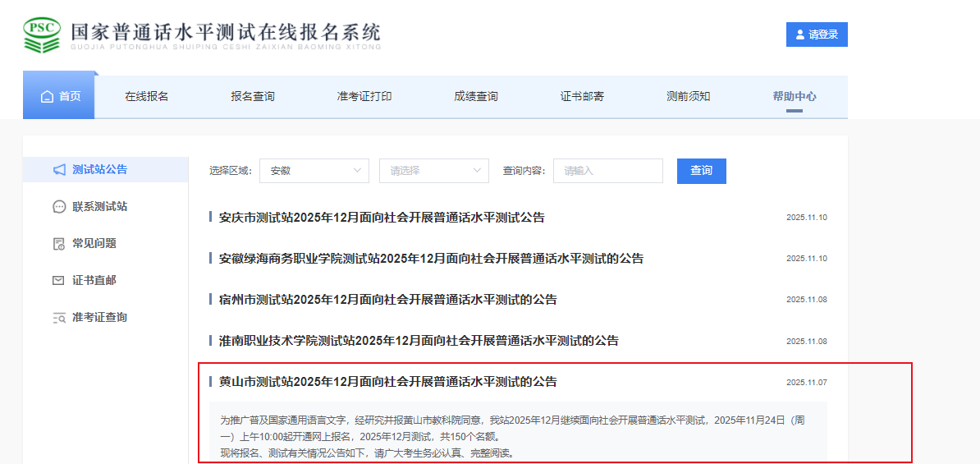Click the chat bubble icon for 联系测试站

tap(59, 207)
